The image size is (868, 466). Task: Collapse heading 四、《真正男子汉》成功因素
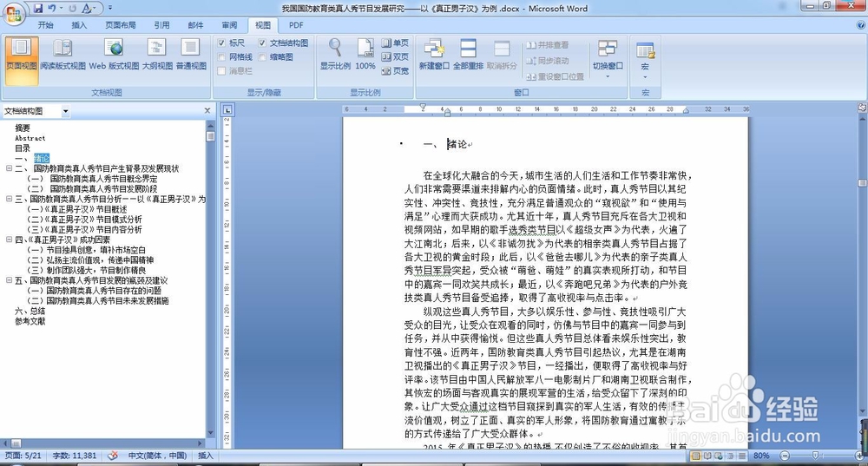(9, 240)
